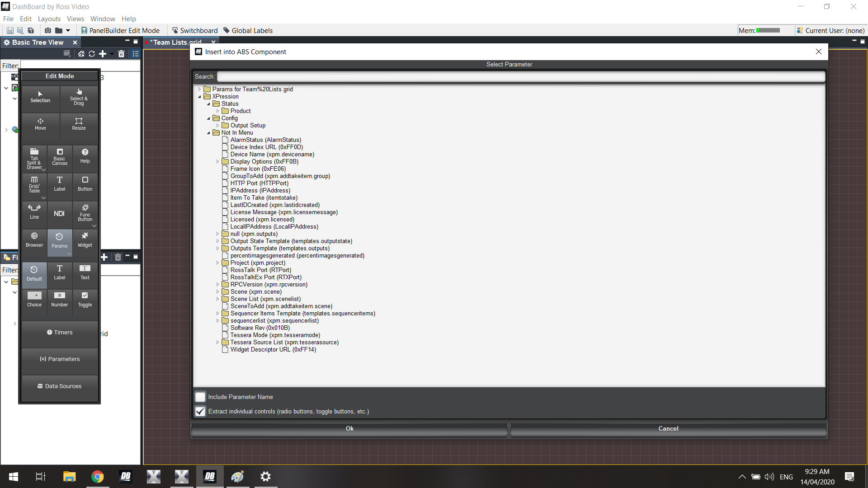This screenshot has width=868, height=488.
Task: Choose the Move tool
Action: [x=40, y=124]
